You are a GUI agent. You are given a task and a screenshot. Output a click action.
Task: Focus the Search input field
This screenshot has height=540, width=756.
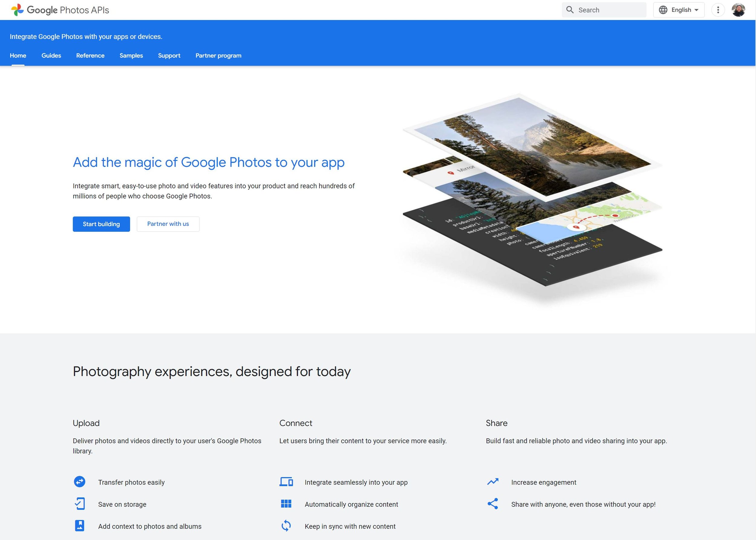point(604,10)
